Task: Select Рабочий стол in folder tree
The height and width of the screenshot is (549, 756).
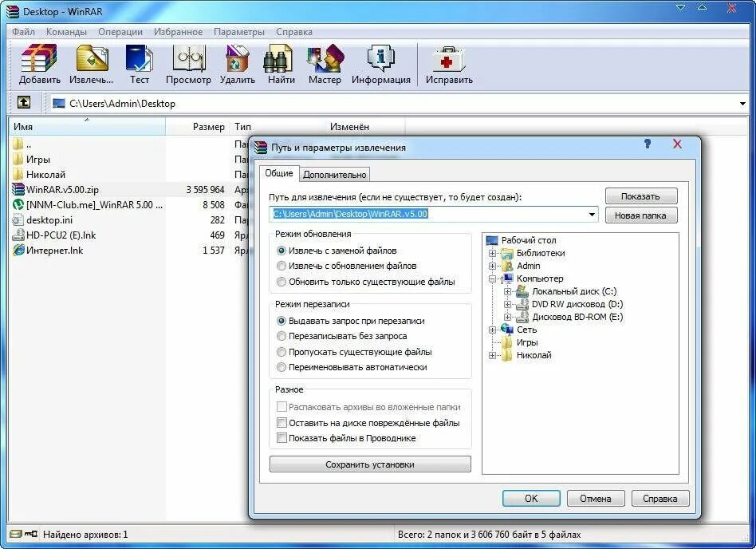Action: (x=529, y=239)
